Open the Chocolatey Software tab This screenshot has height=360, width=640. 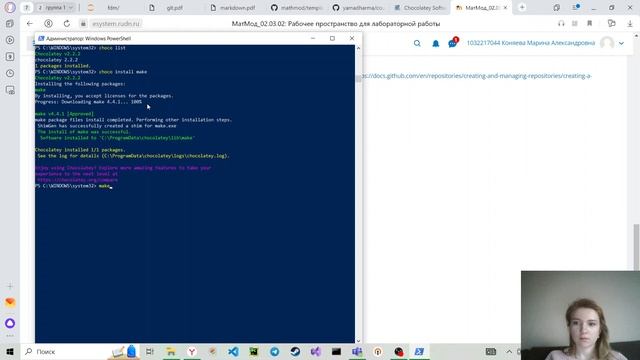[x=419, y=8]
